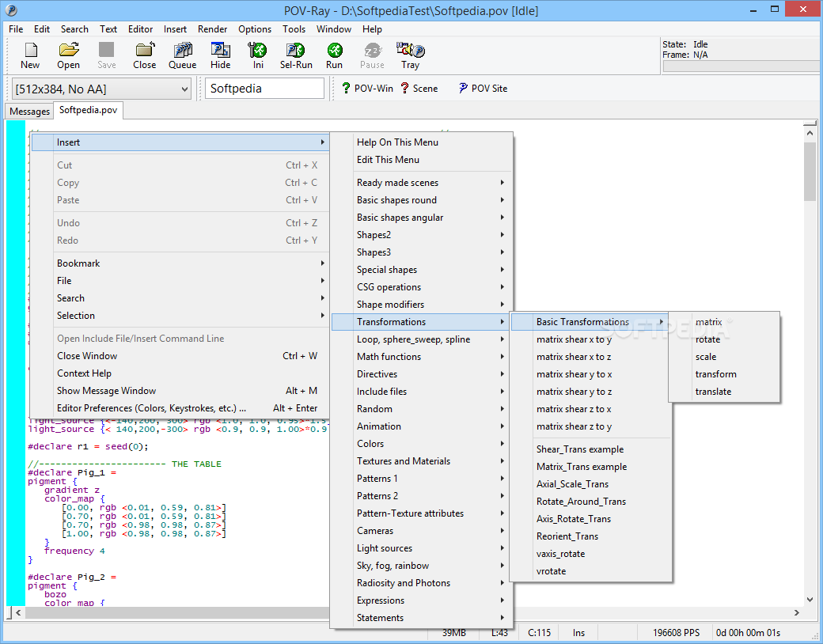Screen dimensions: 823x644
Task: Open the POV-Win help link
Action: point(367,88)
